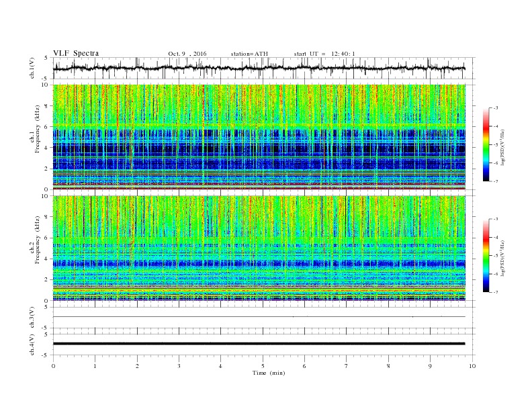Click time axis tick label "8"
This screenshot has width=532, height=411.
[x=388, y=366]
